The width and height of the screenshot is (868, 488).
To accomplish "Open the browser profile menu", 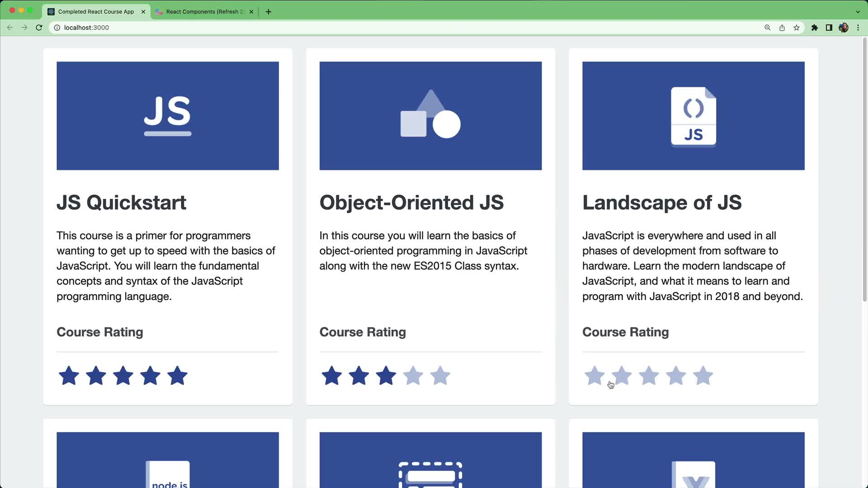I will point(844,28).
